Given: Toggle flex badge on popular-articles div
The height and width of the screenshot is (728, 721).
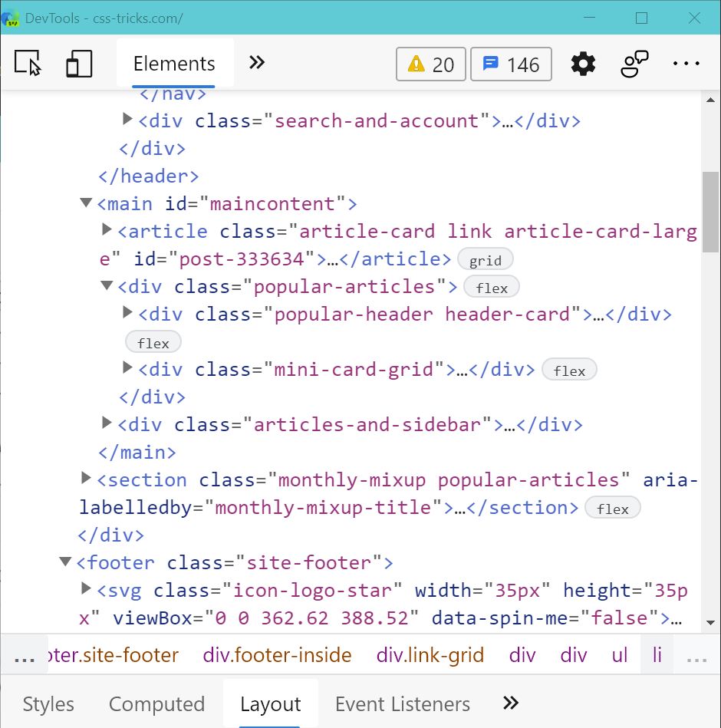Looking at the screenshot, I should click(x=492, y=288).
